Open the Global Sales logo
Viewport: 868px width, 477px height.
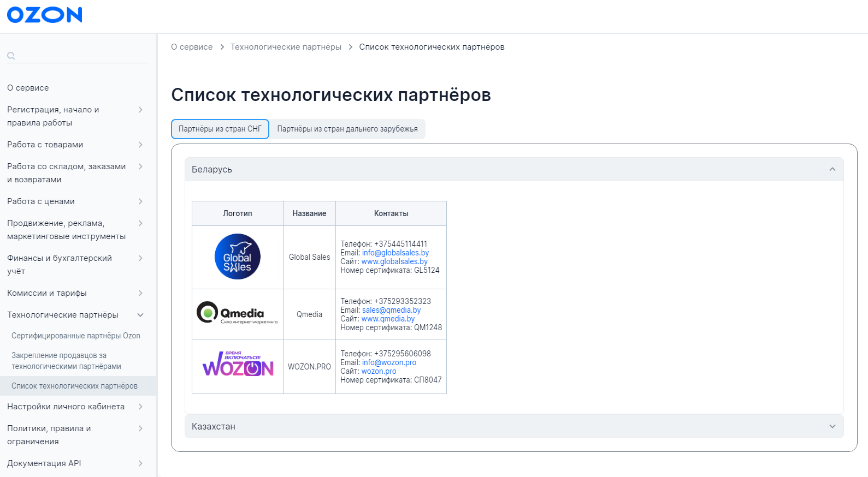(238, 257)
